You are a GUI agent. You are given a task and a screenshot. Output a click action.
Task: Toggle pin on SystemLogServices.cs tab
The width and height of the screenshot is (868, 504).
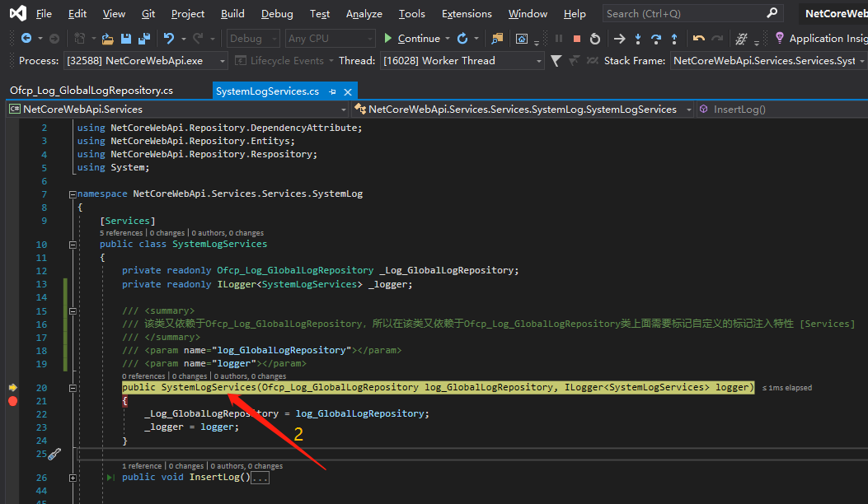332,91
